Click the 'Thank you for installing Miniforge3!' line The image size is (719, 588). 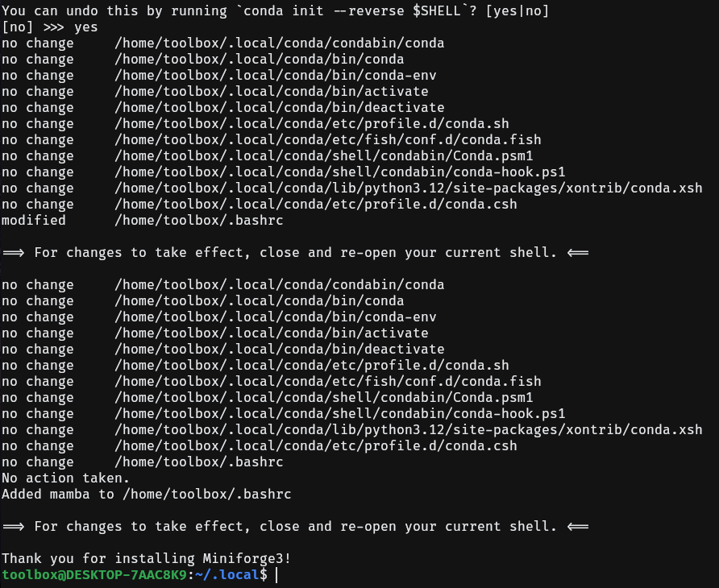pyautogui.click(x=146, y=559)
